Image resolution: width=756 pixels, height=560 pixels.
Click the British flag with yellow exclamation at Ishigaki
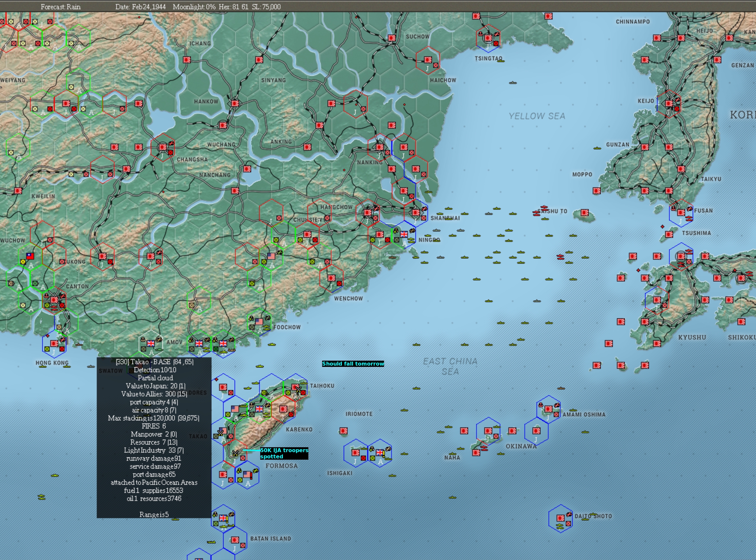[380, 452]
